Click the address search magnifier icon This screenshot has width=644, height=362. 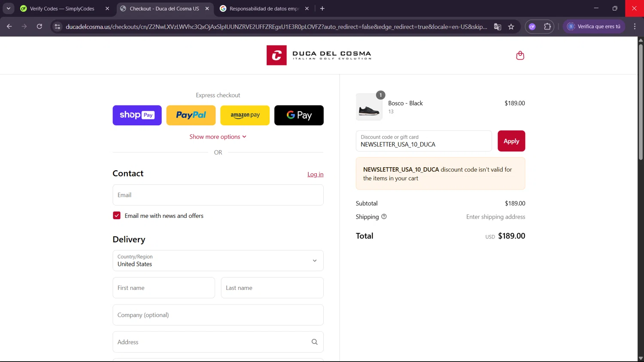click(x=314, y=342)
